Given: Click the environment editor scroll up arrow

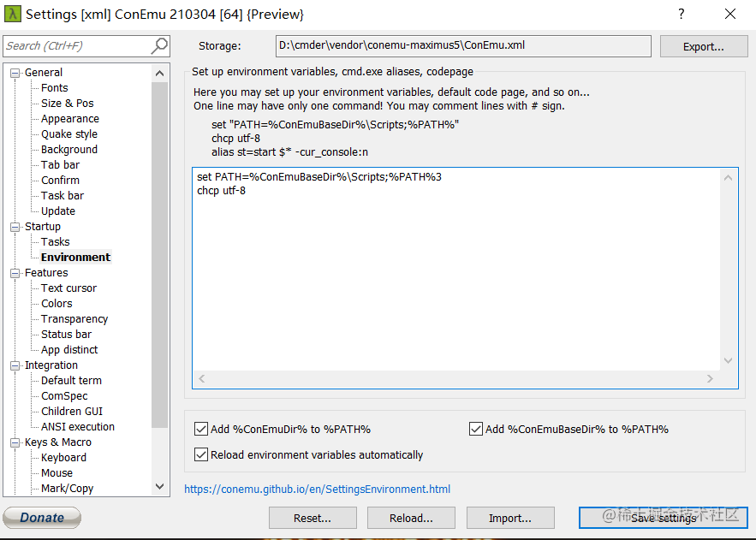Looking at the screenshot, I should click(728, 178).
